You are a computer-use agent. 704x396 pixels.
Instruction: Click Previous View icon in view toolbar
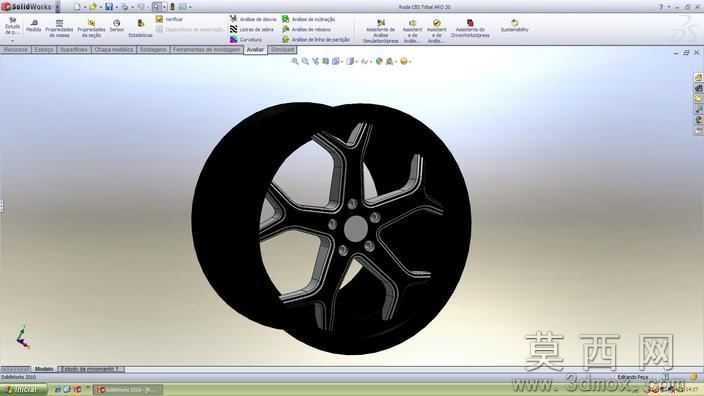(316, 61)
